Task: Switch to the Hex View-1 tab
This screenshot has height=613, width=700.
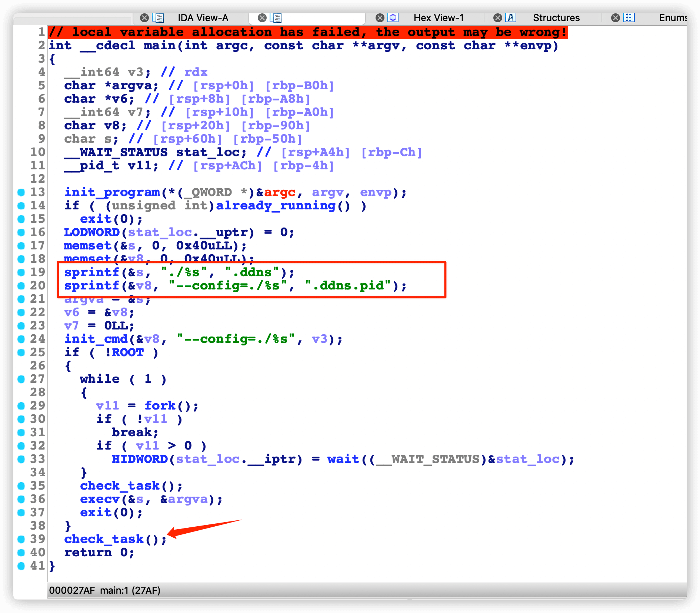Action: click(x=439, y=18)
